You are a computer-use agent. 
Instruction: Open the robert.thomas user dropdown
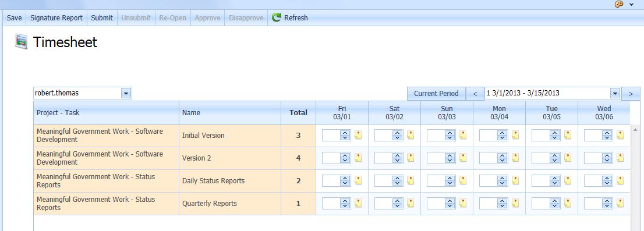126,94
